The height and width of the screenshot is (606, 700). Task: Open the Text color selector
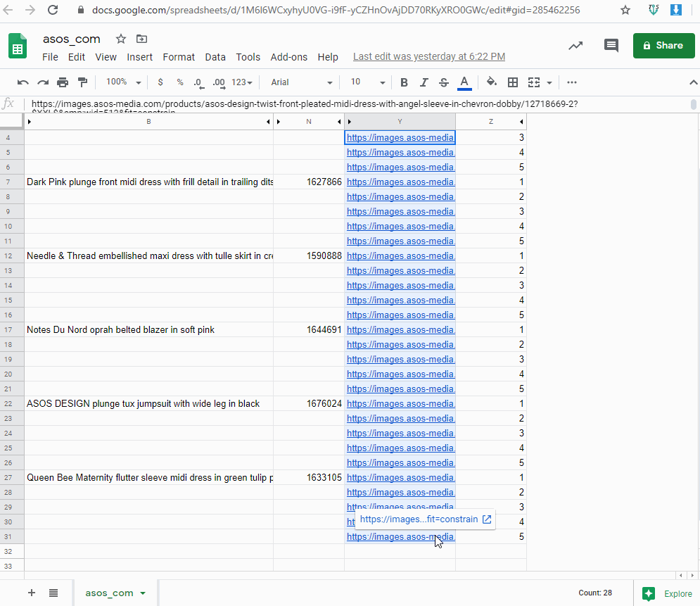click(464, 82)
